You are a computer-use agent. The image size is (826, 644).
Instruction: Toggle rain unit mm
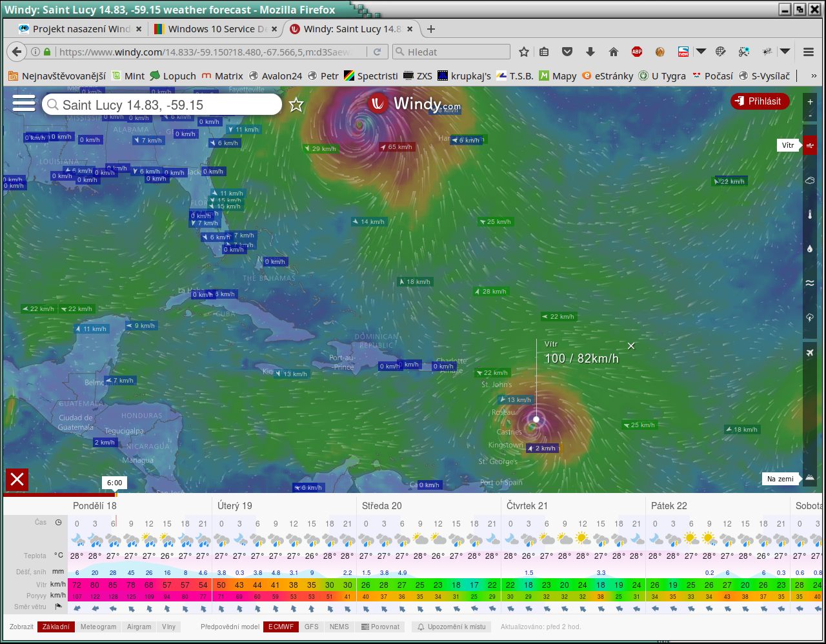point(58,571)
